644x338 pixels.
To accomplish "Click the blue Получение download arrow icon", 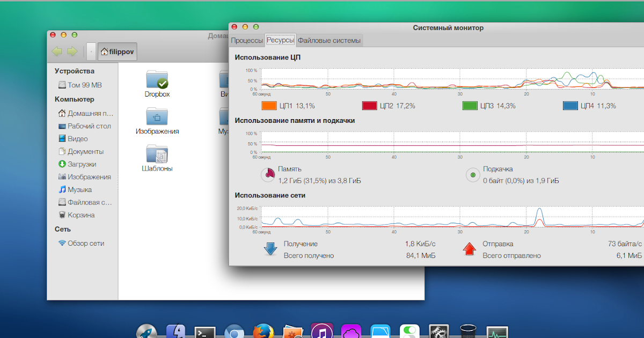I will (x=270, y=249).
